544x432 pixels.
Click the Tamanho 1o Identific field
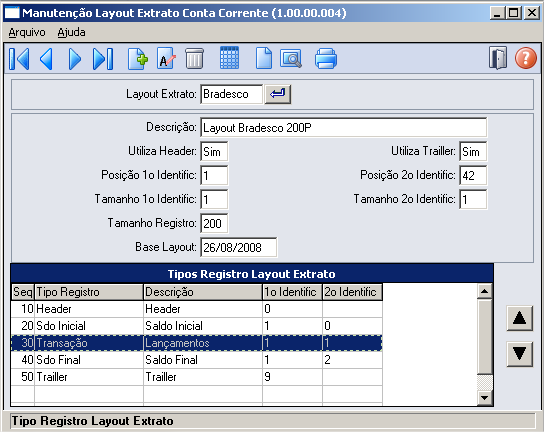tap(214, 200)
